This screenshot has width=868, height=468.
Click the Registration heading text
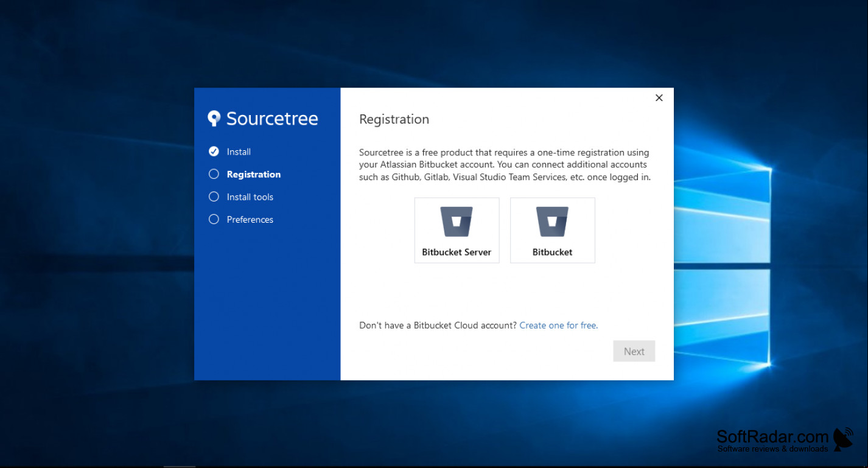pyautogui.click(x=394, y=119)
